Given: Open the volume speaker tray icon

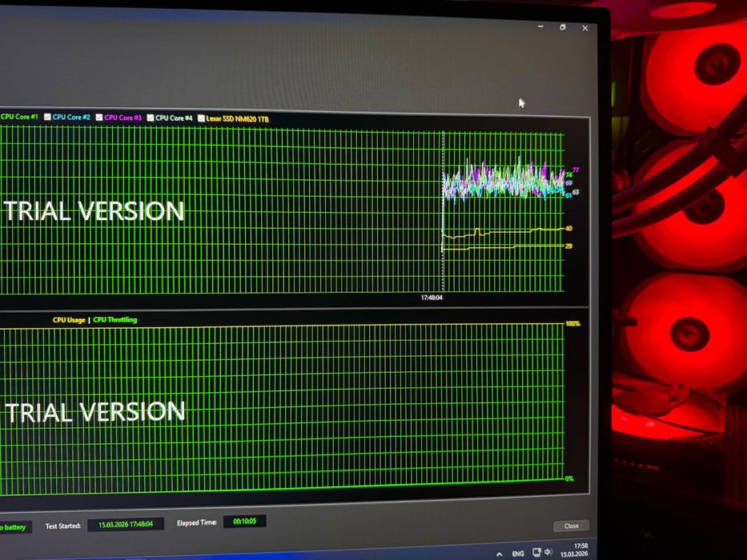Looking at the screenshot, I should coord(548,552).
